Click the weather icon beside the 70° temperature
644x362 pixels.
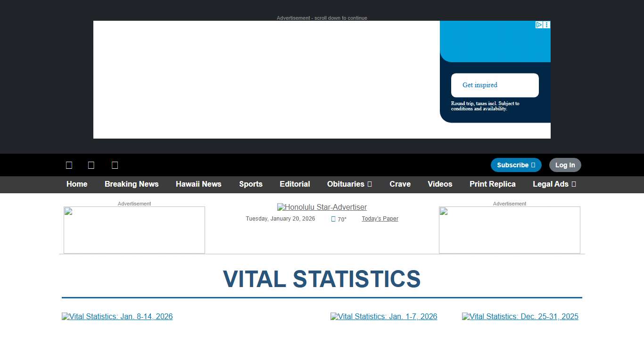333,219
